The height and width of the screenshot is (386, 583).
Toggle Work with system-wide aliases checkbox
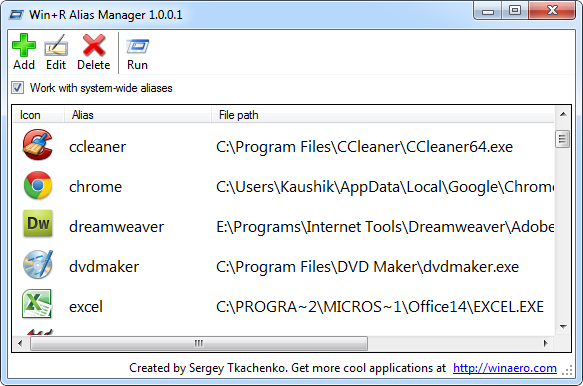(17, 88)
